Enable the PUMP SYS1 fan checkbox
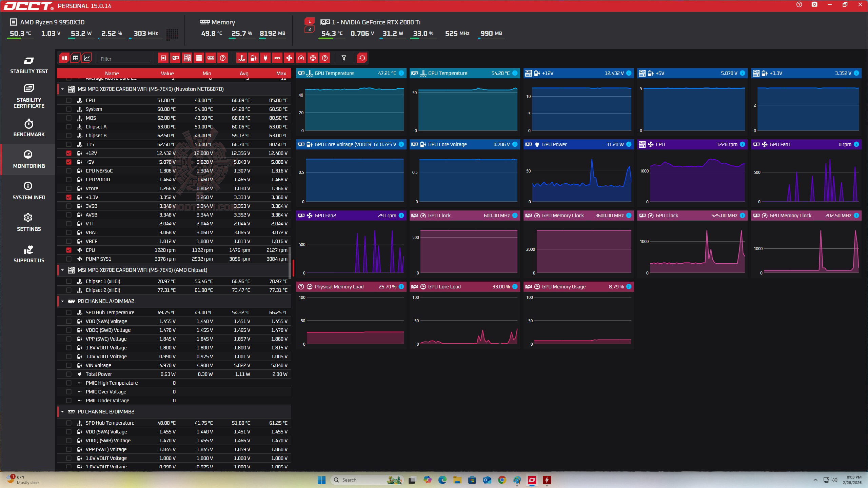 coord(69,259)
